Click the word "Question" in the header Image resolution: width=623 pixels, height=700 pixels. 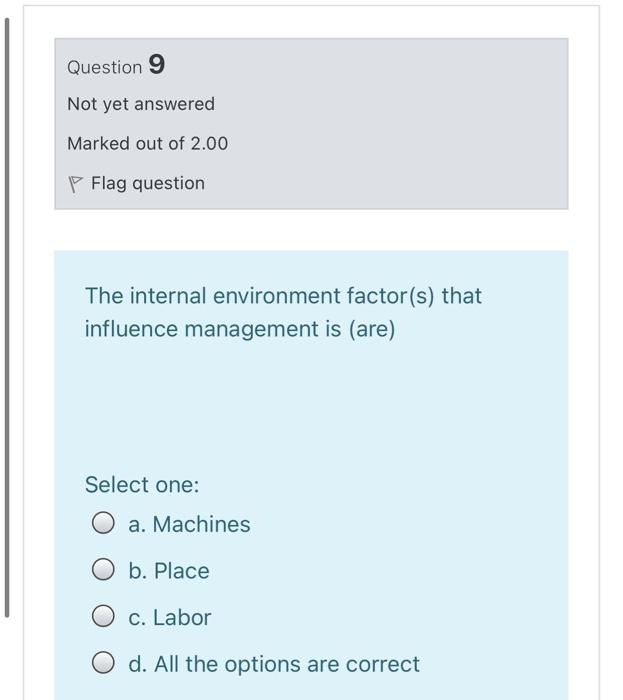104,68
